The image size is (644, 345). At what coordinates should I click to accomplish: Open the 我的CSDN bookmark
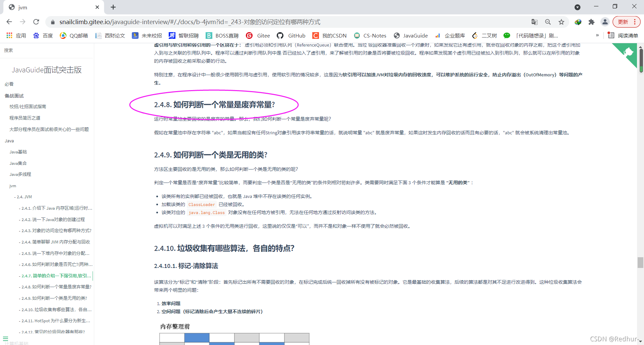pyautogui.click(x=329, y=36)
